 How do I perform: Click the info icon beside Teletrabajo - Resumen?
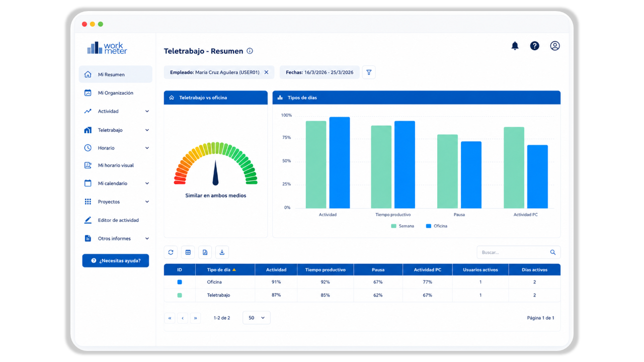click(250, 51)
